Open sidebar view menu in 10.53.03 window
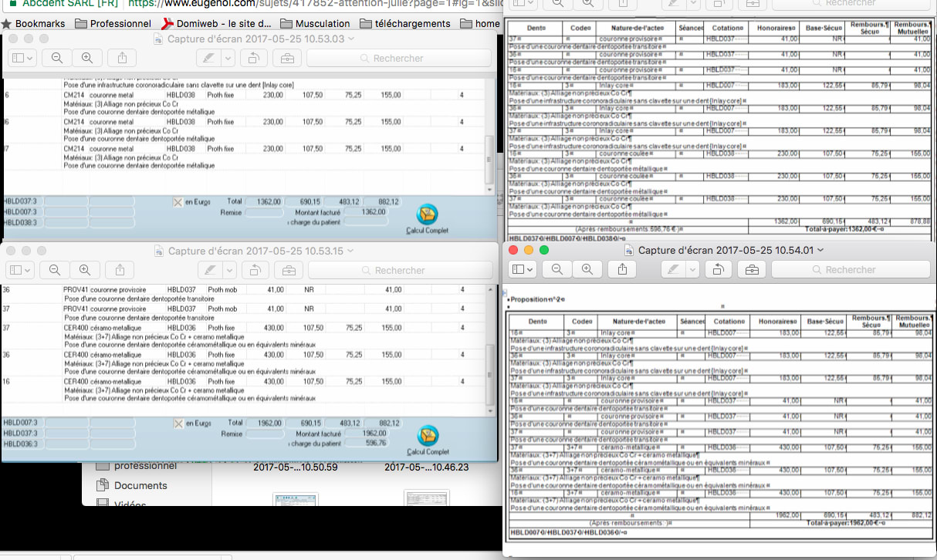Screen dimensions: 937x560 pos(21,58)
